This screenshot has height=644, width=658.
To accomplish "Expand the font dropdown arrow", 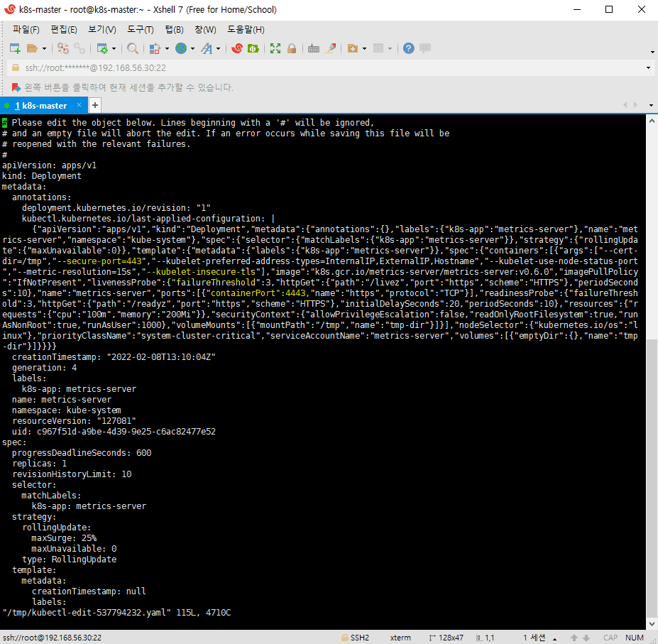I will point(218,49).
